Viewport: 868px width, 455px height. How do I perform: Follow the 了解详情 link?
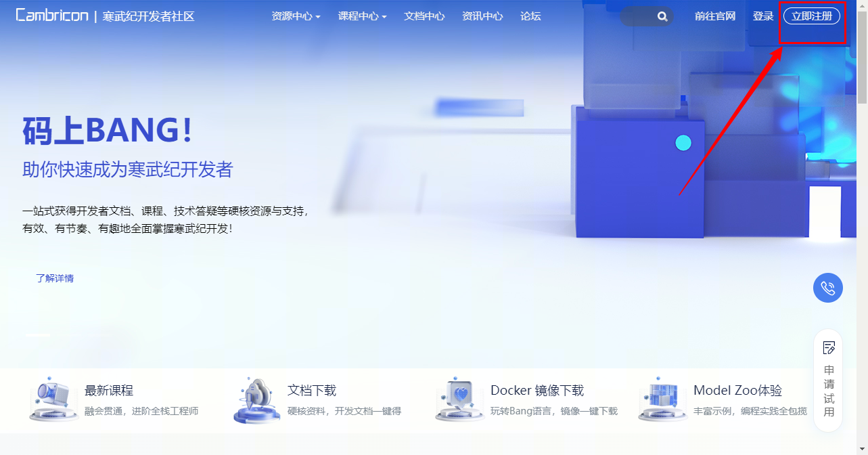55,278
